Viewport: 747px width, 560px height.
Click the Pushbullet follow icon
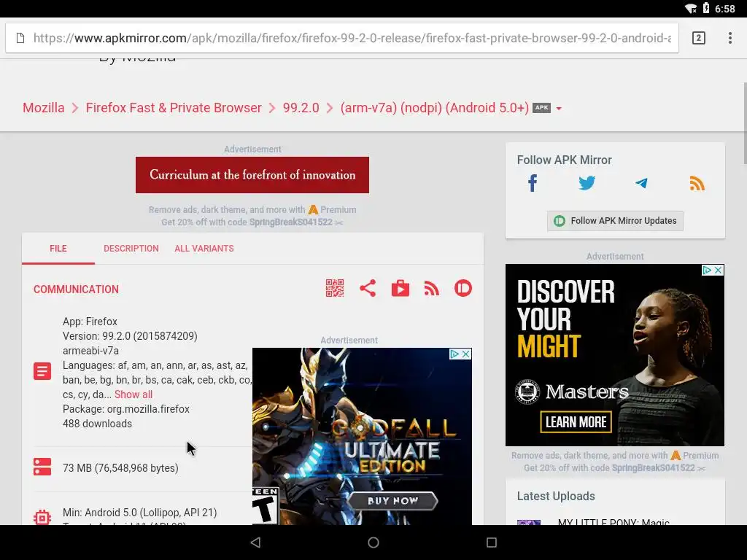463,288
